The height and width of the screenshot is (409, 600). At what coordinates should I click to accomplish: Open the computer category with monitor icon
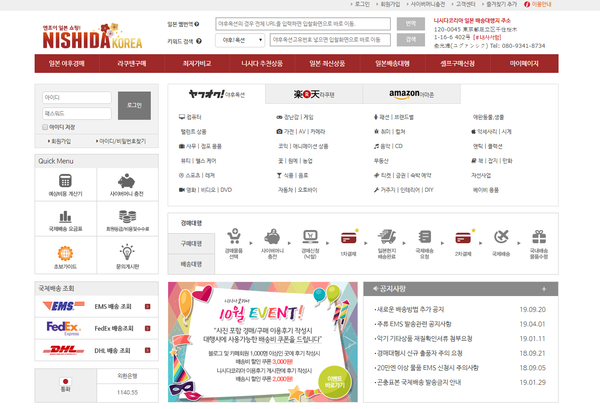point(190,117)
